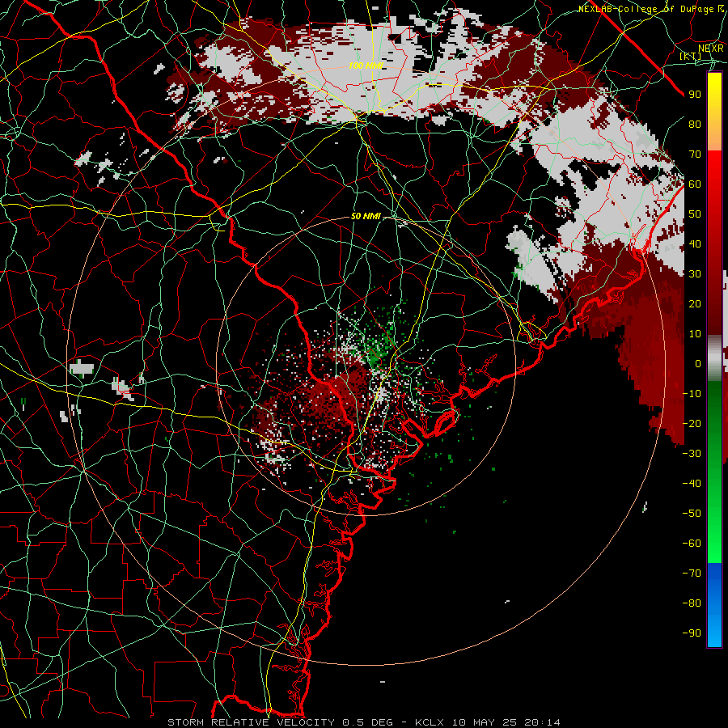The image size is (728, 728).
Task: Click the -70 value on velocity scale
Action: (692, 574)
